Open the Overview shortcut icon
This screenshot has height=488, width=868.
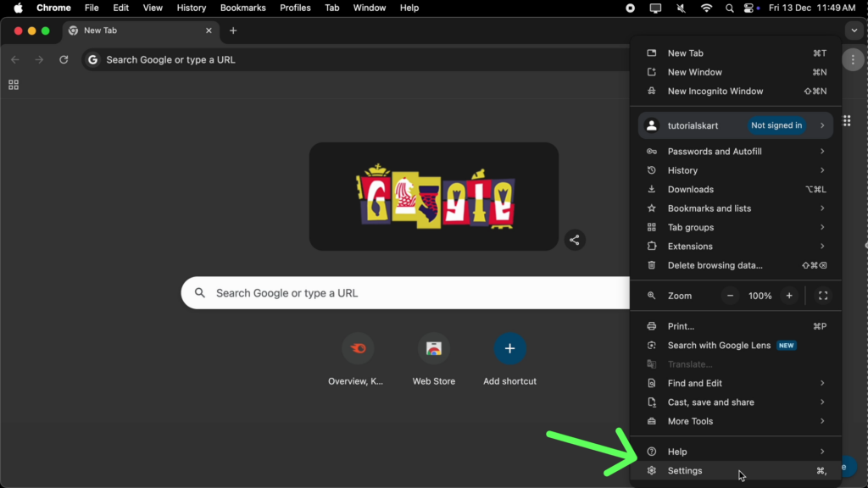point(358,348)
